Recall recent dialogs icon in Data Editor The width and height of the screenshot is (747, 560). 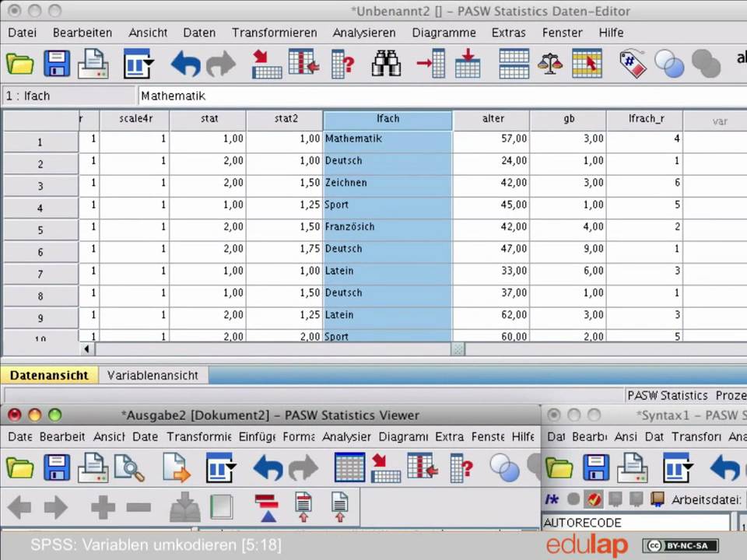pyautogui.click(x=138, y=64)
